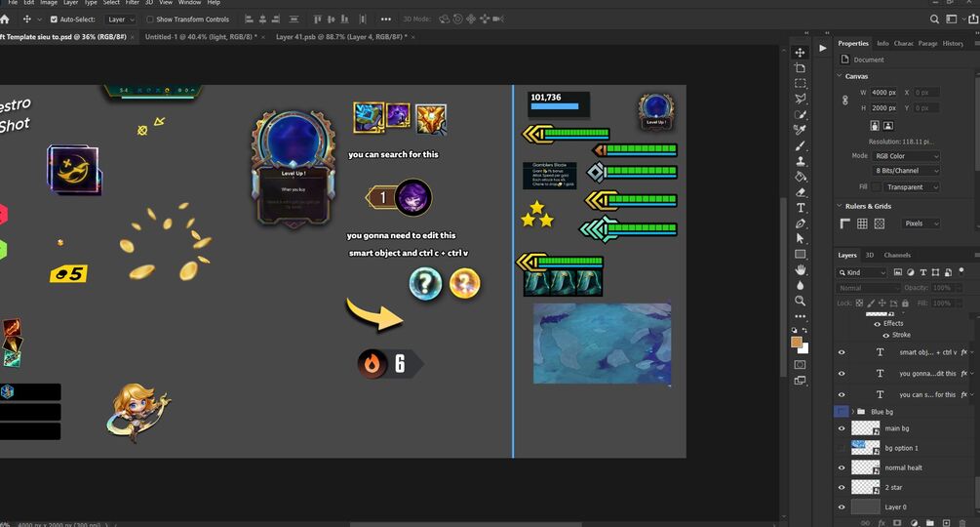
Task: Hide the 'Layer 0' layer
Action: [842, 507]
